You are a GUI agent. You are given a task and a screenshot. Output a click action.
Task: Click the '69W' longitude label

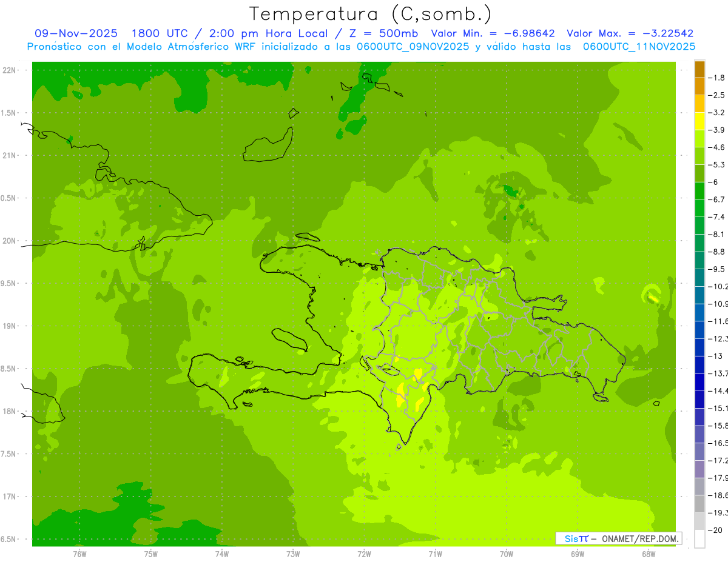tap(577, 554)
